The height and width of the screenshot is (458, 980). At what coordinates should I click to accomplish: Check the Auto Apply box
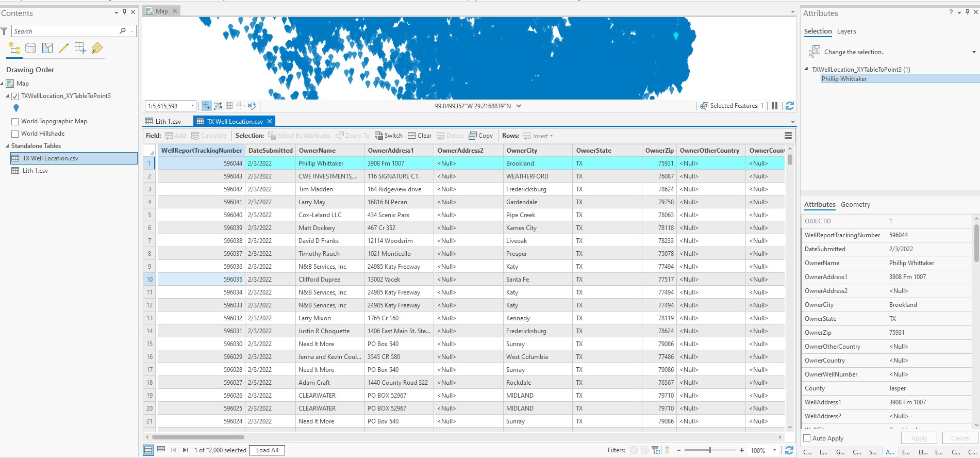tap(807, 438)
